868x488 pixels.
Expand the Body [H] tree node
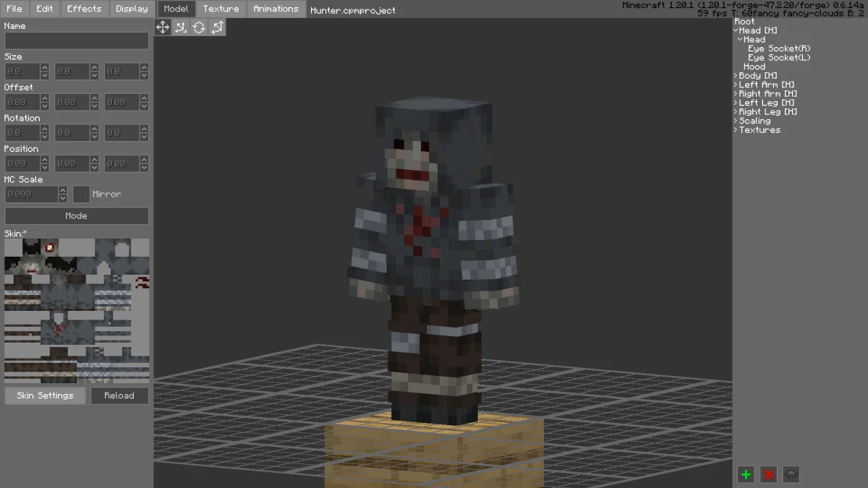tap(736, 76)
